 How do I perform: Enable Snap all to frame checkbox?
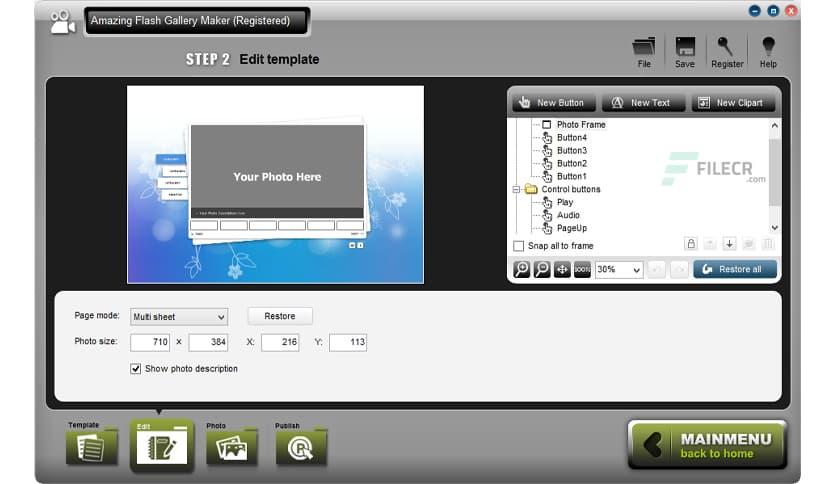[518, 246]
